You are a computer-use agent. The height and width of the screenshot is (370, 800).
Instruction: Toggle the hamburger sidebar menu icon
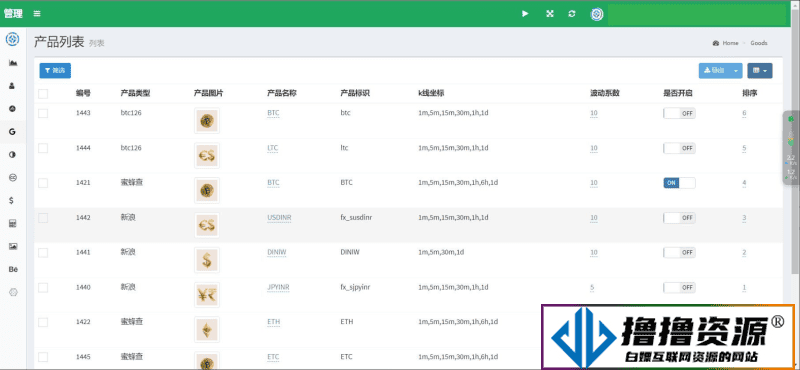(x=37, y=14)
